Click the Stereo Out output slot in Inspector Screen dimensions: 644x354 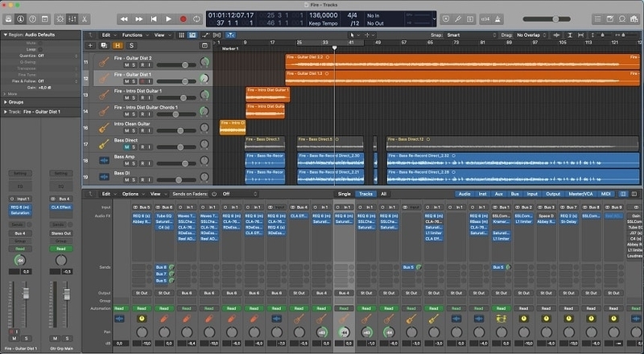(x=61, y=233)
